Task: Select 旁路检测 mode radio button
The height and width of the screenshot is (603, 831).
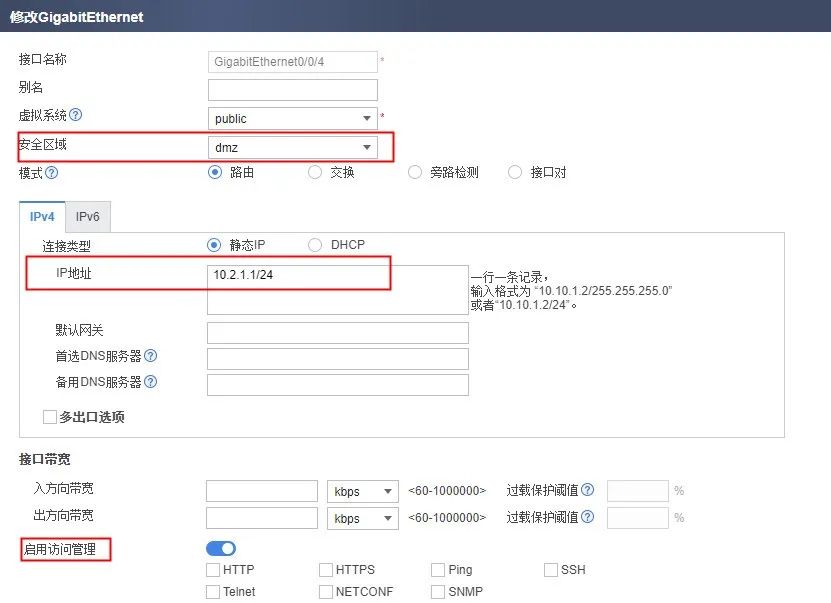Action: pyautogui.click(x=415, y=172)
